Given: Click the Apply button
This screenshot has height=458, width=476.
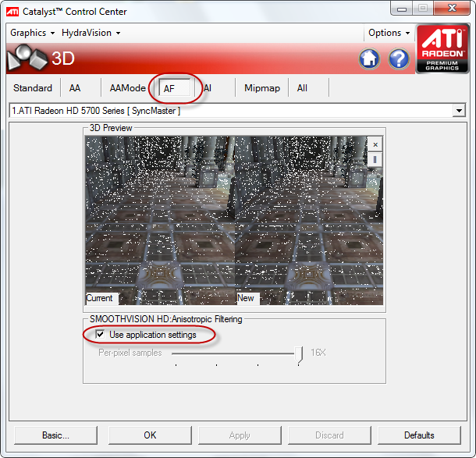Looking at the screenshot, I should (x=240, y=435).
